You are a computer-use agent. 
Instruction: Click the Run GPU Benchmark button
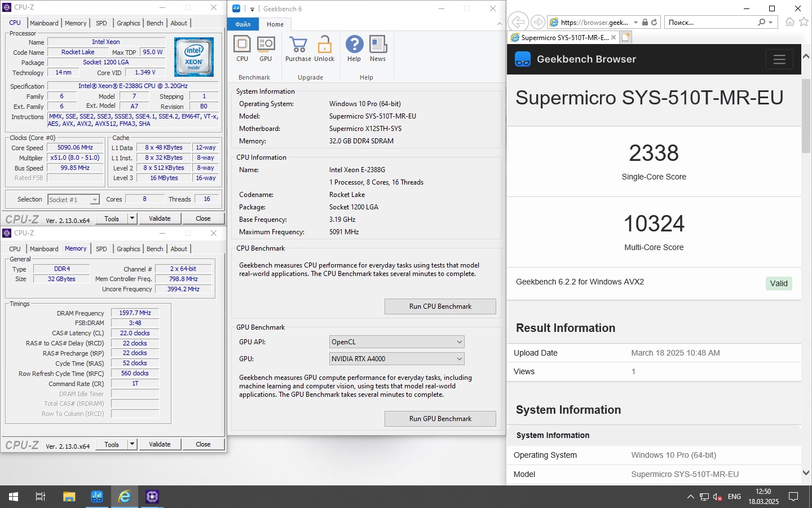(440, 419)
